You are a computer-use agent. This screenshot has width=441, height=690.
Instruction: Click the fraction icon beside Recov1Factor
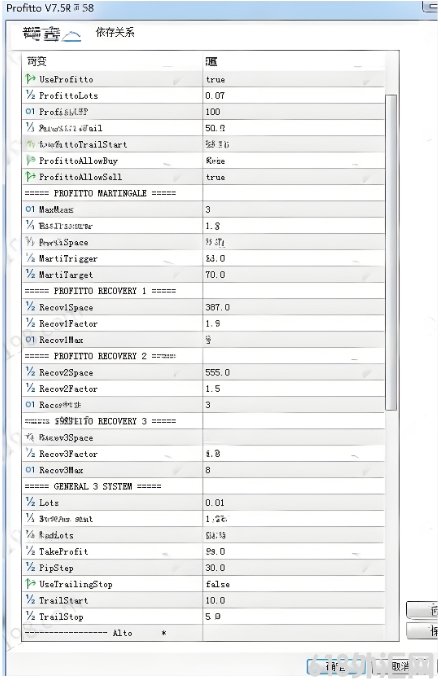[30, 323]
